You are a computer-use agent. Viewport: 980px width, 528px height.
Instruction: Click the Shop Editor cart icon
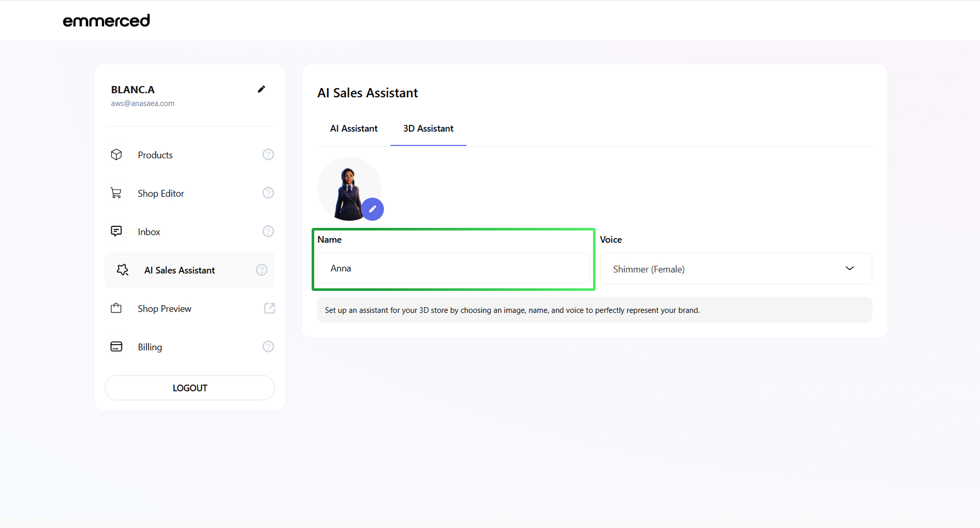click(x=116, y=193)
